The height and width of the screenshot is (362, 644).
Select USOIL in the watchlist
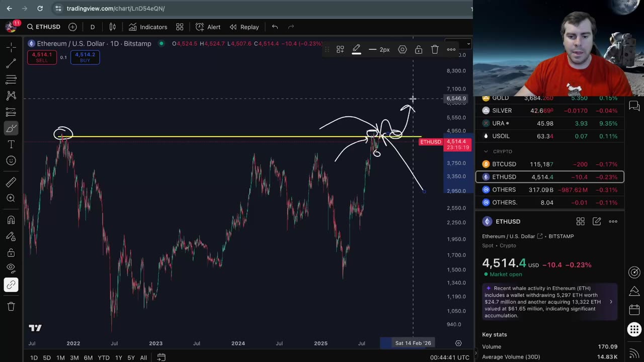tap(549, 136)
